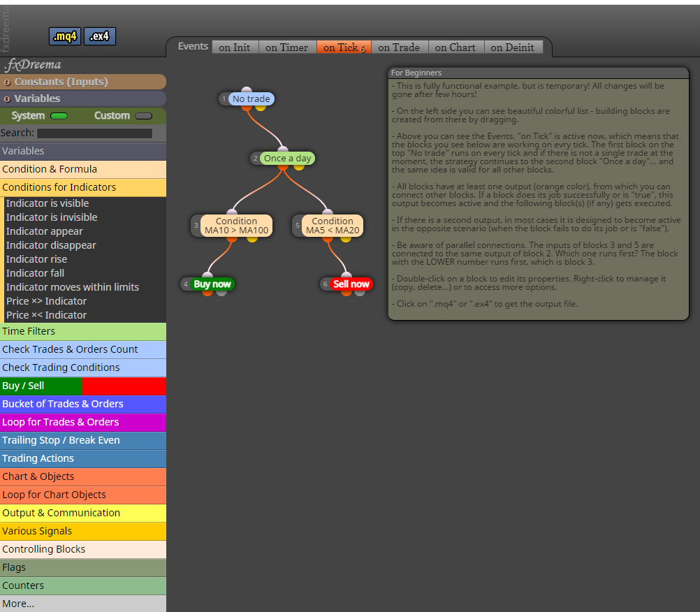The image size is (700, 612).
Task: Select the Indicator rise block
Action: click(36, 259)
